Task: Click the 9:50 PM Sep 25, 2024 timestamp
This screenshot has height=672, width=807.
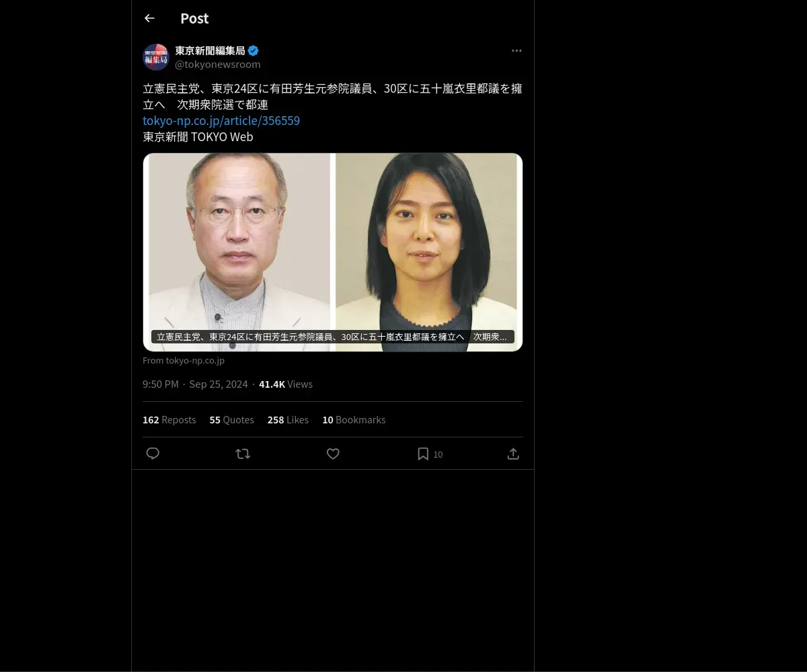Action: pos(195,384)
